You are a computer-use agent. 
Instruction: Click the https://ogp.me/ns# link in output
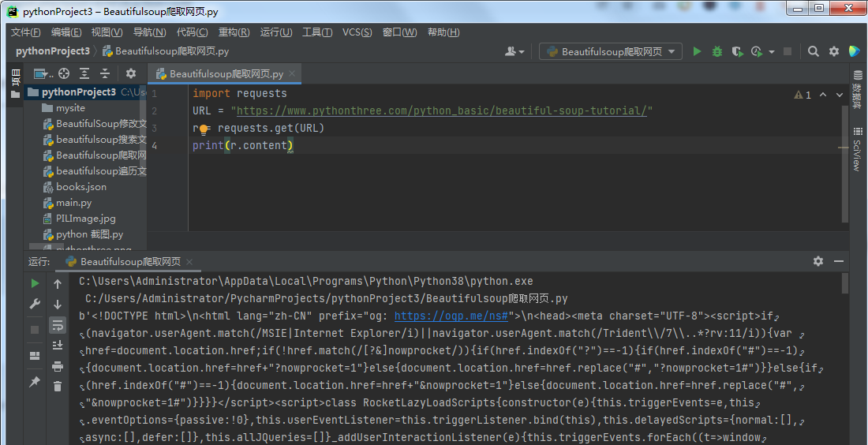pyautogui.click(x=451, y=316)
